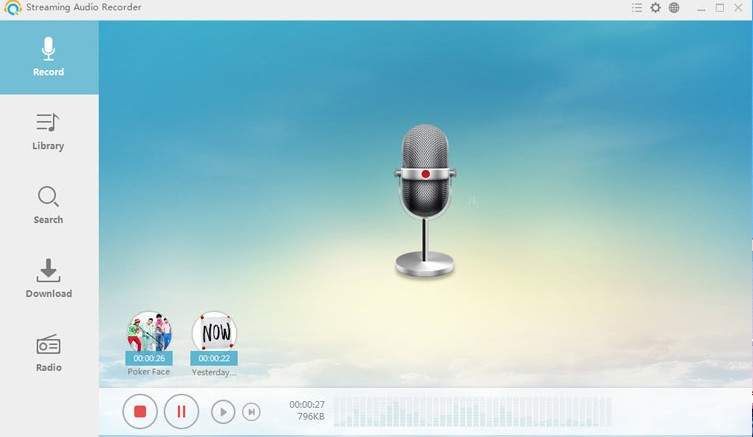Click the Poker Face track title
Image resolution: width=753 pixels, height=437 pixels.
tap(149, 372)
